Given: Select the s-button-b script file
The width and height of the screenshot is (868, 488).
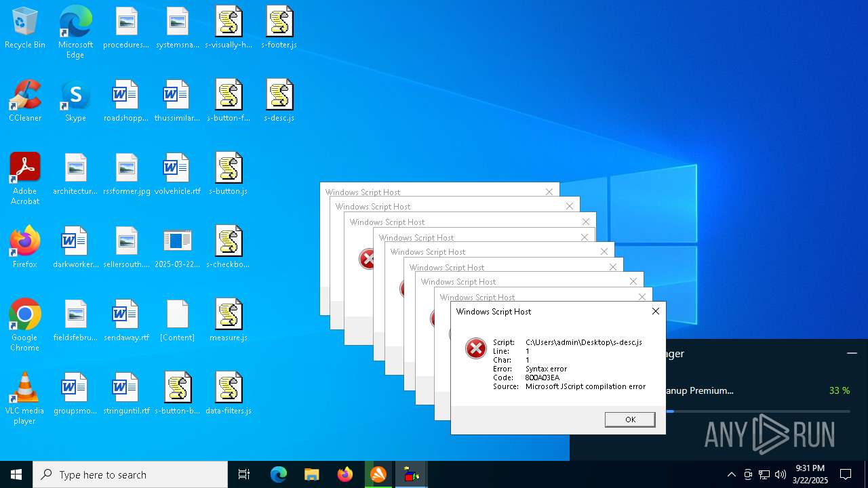Looking at the screenshot, I should (x=177, y=394).
